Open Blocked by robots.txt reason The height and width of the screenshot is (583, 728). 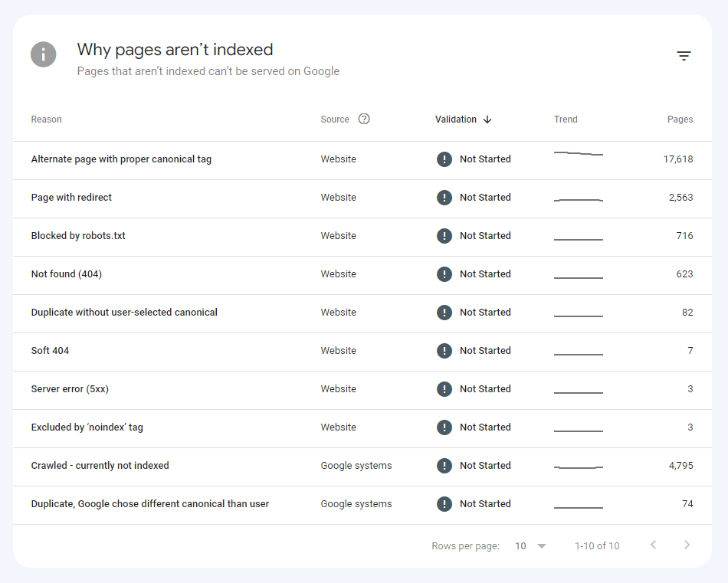tap(78, 236)
